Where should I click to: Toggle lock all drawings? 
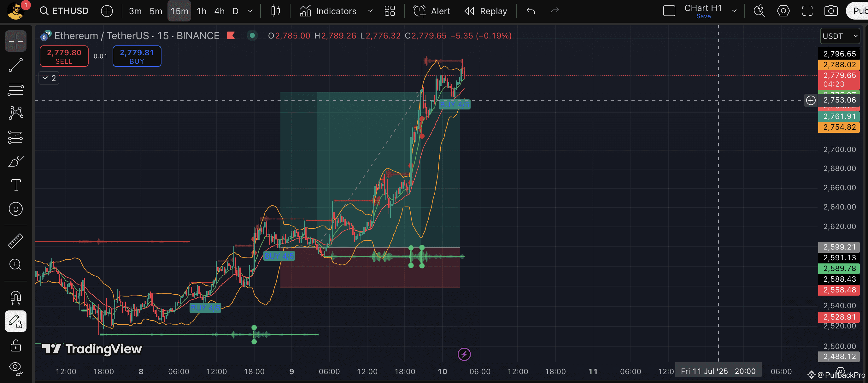(16, 345)
